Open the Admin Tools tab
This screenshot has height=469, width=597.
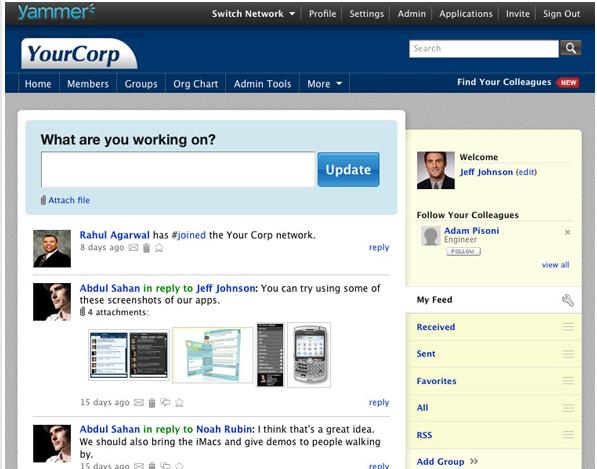click(x=262, y=83)
